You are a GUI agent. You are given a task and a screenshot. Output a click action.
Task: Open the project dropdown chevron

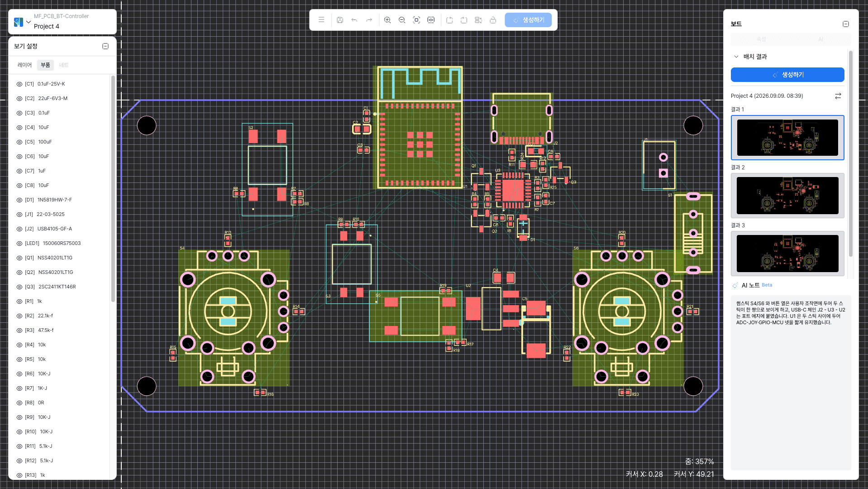pyautogui.click(x=29, y=22)
